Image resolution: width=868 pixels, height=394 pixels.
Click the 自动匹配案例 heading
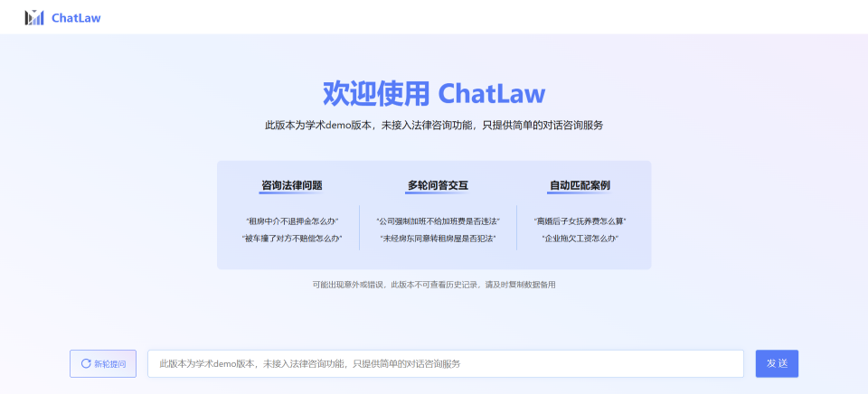coord(580,185)
